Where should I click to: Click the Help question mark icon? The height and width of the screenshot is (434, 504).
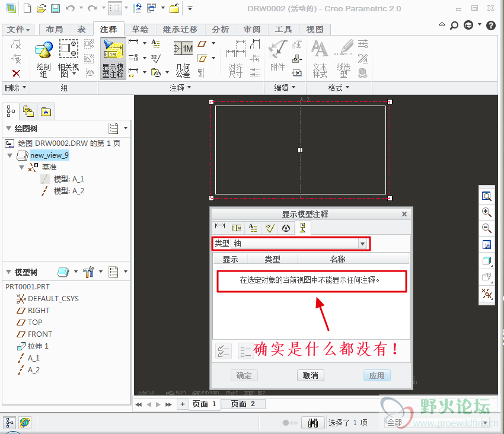[x=491, y=25]
